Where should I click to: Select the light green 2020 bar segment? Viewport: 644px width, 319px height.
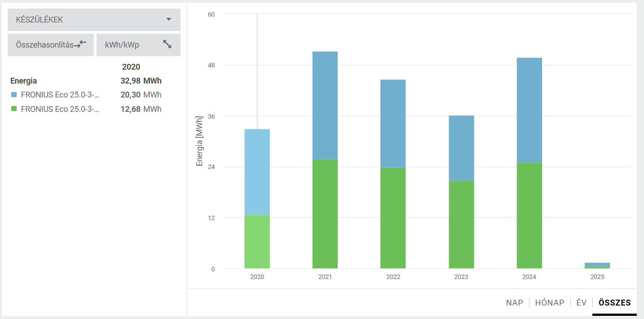click(257, 242)
